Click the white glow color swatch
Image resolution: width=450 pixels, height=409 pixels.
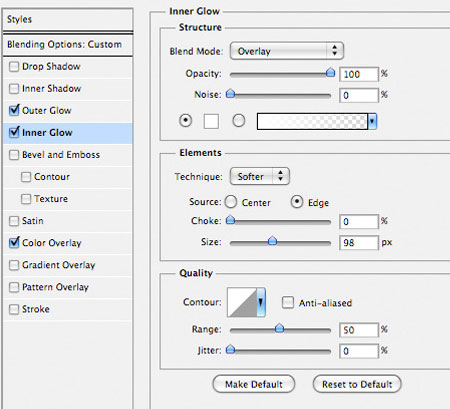click(211, 121)
